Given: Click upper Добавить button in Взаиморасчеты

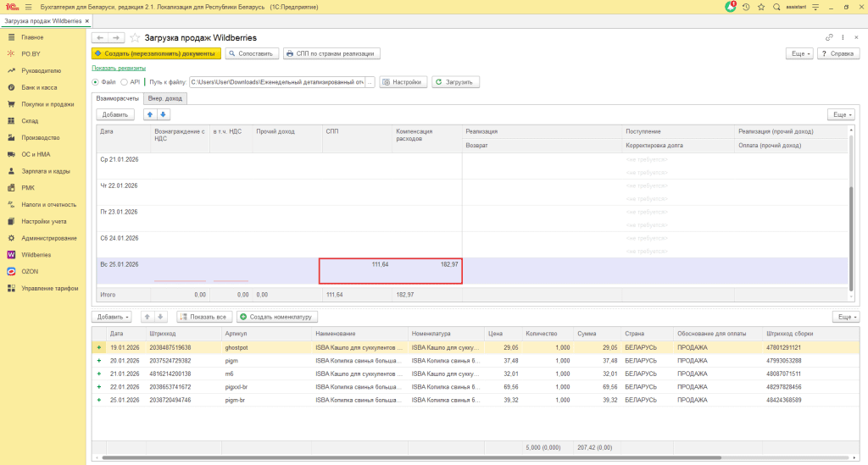Looking at the screenshot, I should [x=115, y=114].
